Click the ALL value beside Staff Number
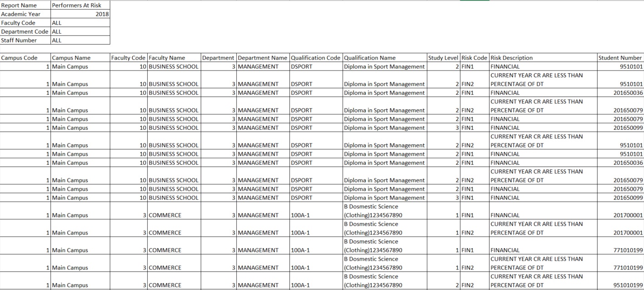This screenshot has width=644, height=290. [x=80, y=40]
